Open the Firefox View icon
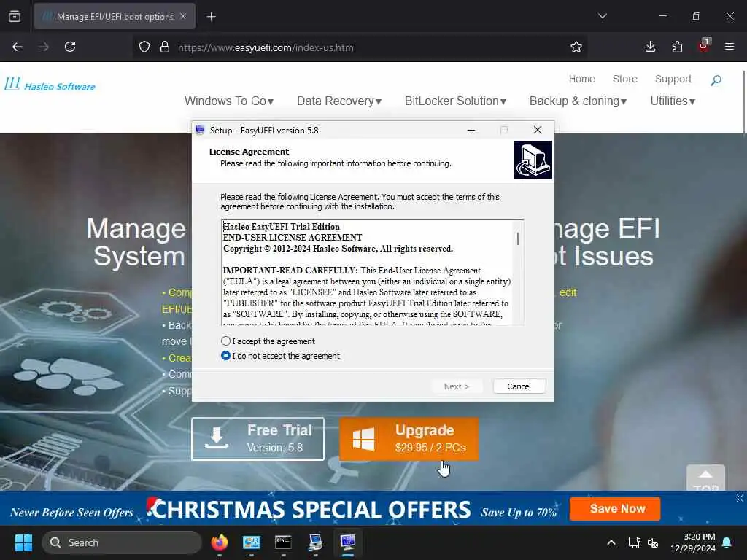 click(x=15, y=16)
